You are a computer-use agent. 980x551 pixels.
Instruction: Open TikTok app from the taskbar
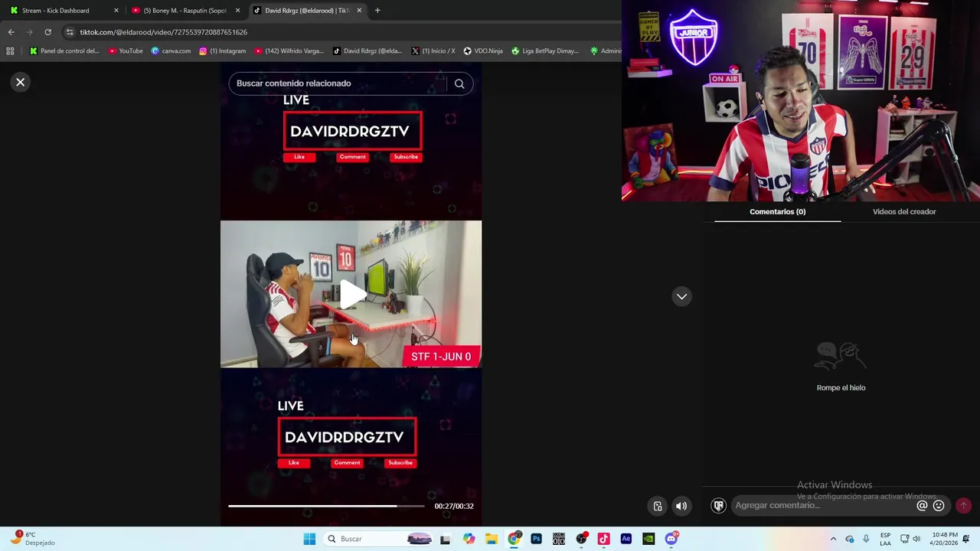point(603,539)
